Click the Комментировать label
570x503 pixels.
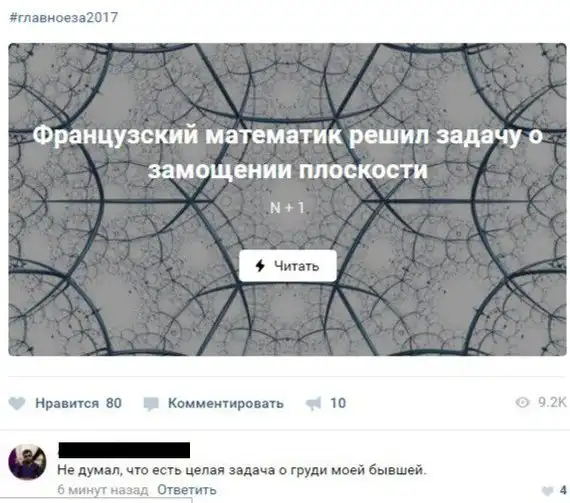coord(225,403)
